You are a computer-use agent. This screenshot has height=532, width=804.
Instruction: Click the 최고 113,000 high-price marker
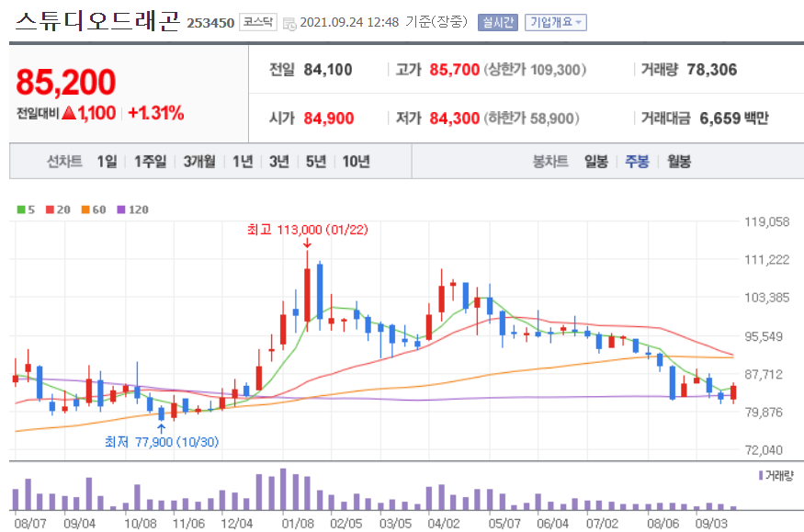coord(306,231)
